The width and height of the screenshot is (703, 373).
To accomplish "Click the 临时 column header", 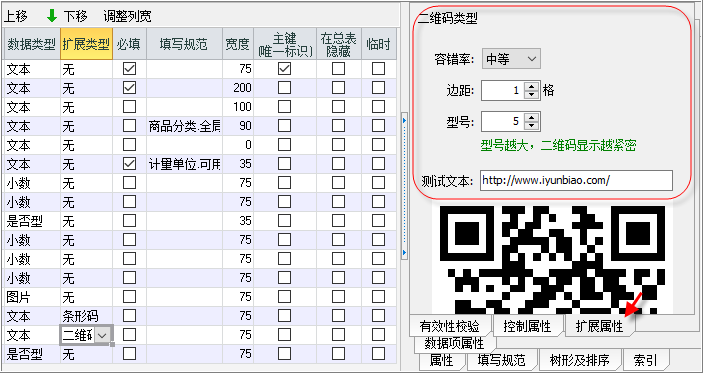I will [x=378, y=43].
